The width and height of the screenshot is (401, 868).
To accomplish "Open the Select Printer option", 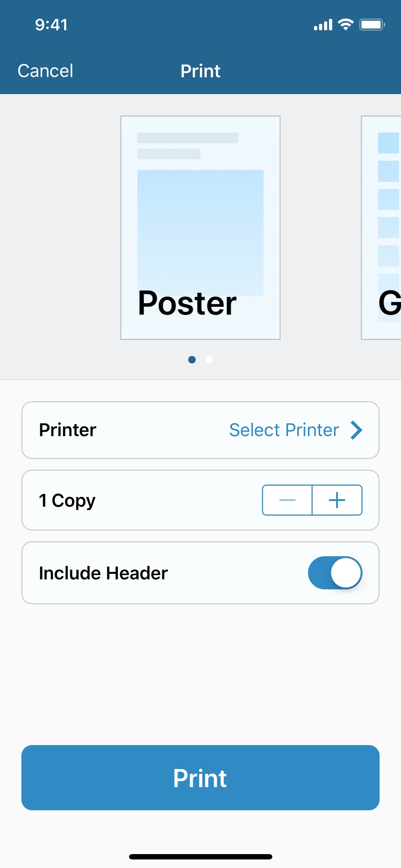I will [284, 430].
